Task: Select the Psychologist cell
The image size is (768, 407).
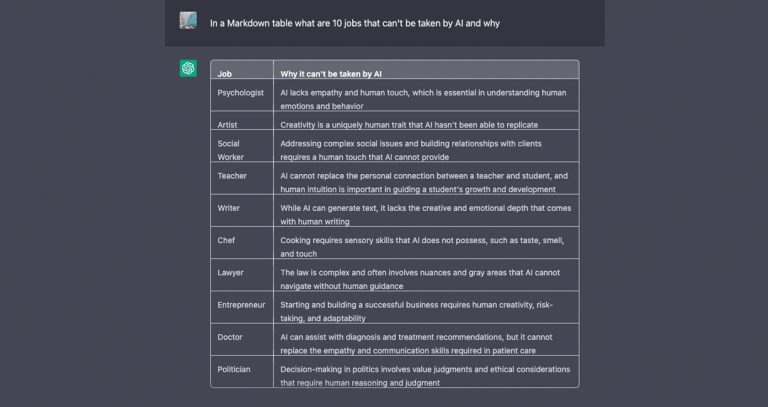Action: (x=240, y=92)
